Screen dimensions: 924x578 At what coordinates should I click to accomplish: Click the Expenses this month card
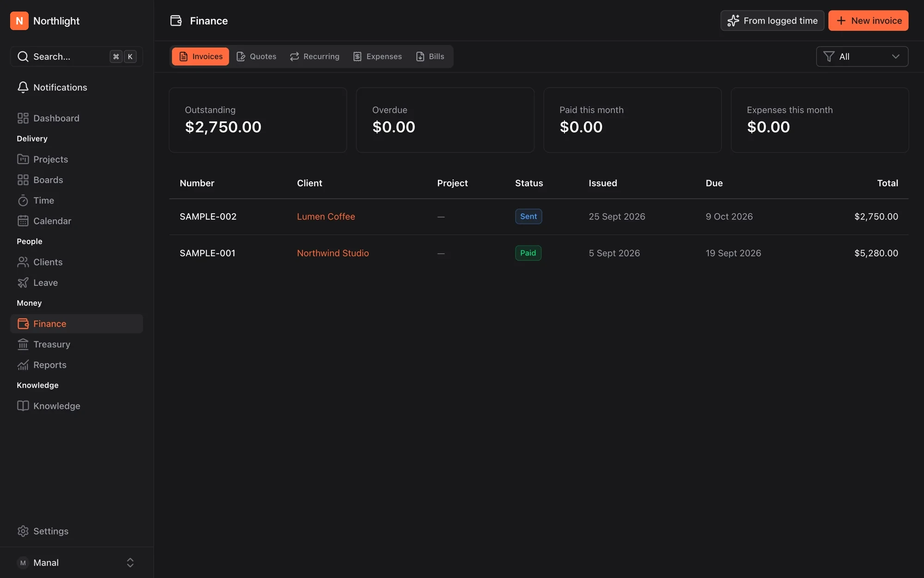pyautogui.click(x=820, y=120)
